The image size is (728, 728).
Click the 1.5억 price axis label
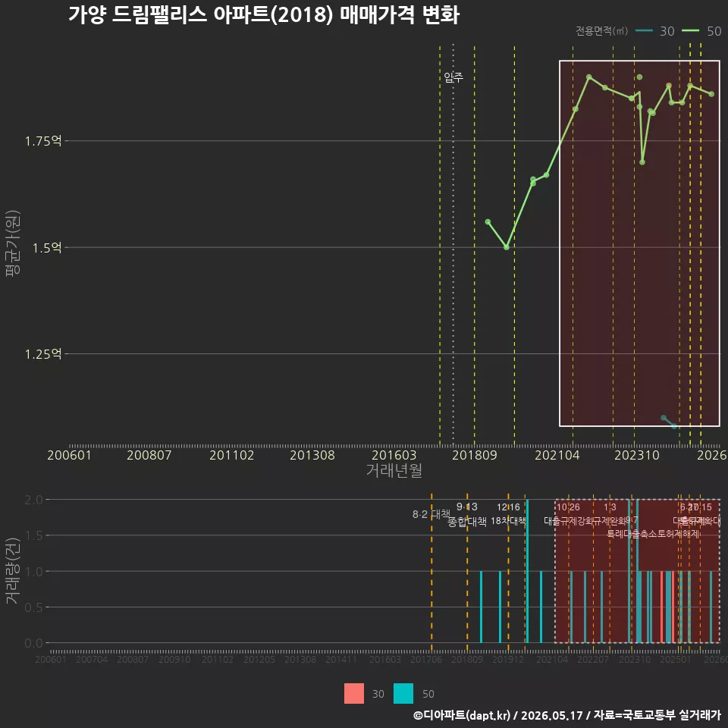47,248
